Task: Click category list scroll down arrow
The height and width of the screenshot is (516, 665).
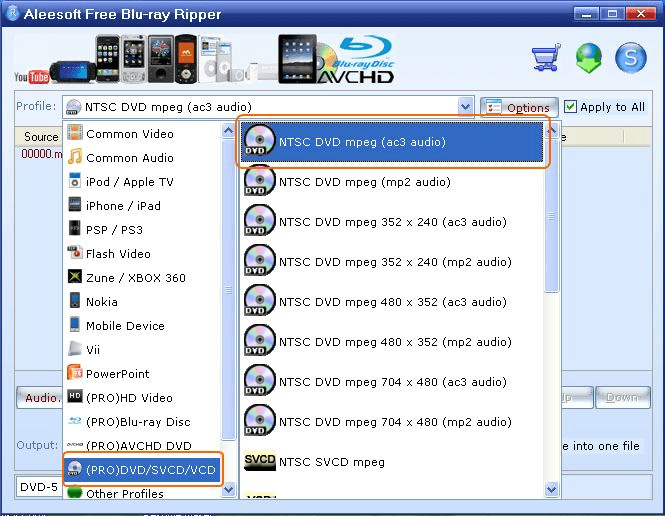Action: [228, 489]
